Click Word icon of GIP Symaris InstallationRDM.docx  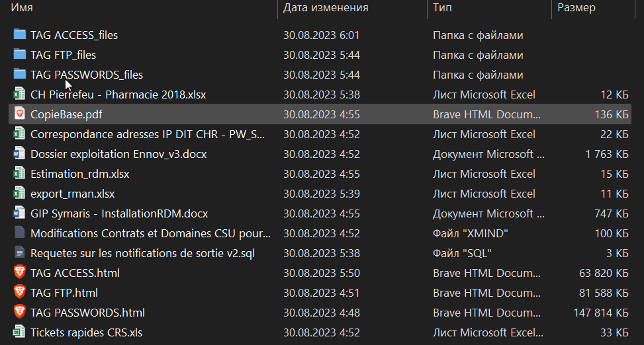(x=19, y=213)
